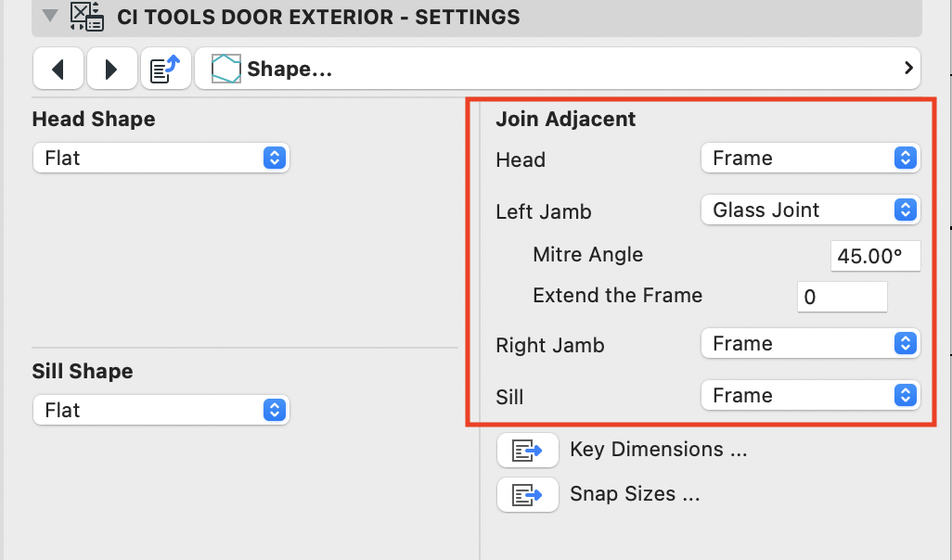Click the Mitre Angle value field
The width and height of the screenshot is (952, 560).
pyautogui.click(x=875, y=256)
